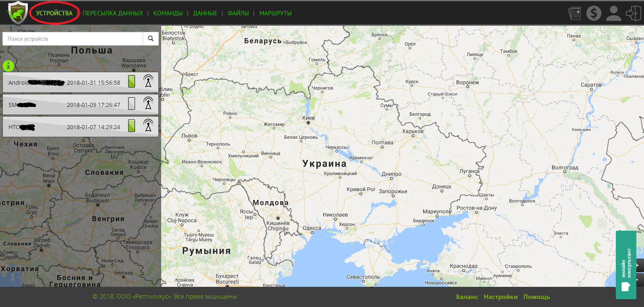The image size is (644, 307).
Task: Select the HTC device row
Action: click(81, 127)
